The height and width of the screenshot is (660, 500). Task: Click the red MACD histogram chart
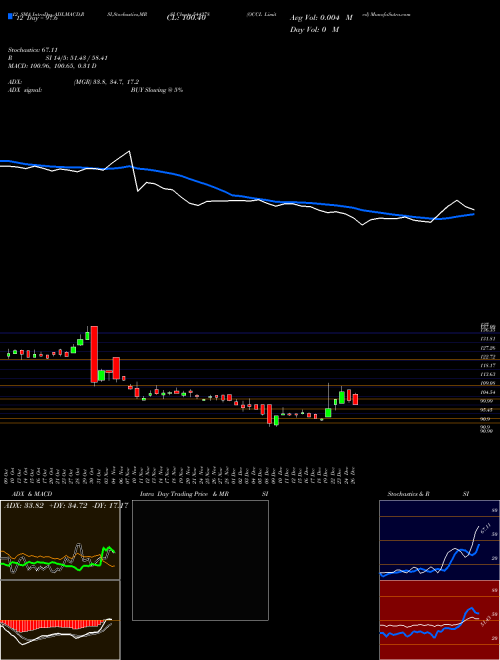(x=60, y=620)
